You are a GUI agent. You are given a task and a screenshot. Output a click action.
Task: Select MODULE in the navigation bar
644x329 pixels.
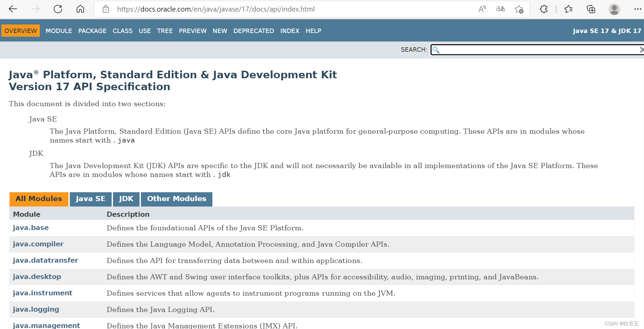[x=59, y=31]
